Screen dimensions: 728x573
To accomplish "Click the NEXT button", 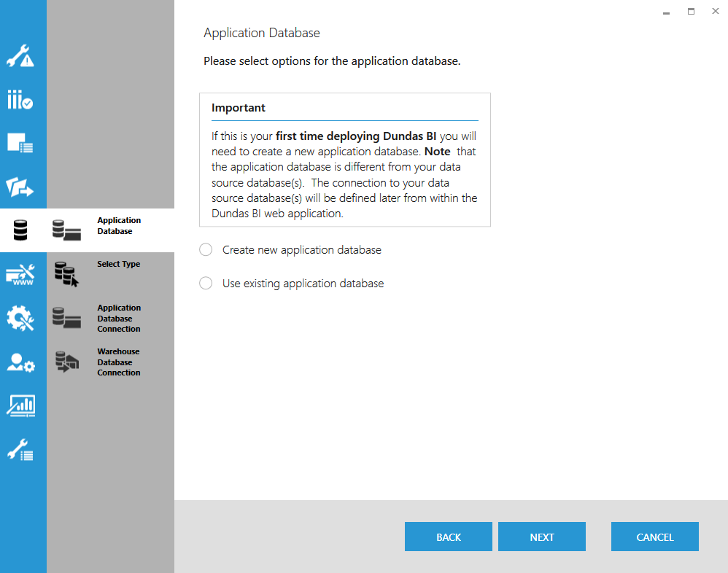I will pos(542,537).
